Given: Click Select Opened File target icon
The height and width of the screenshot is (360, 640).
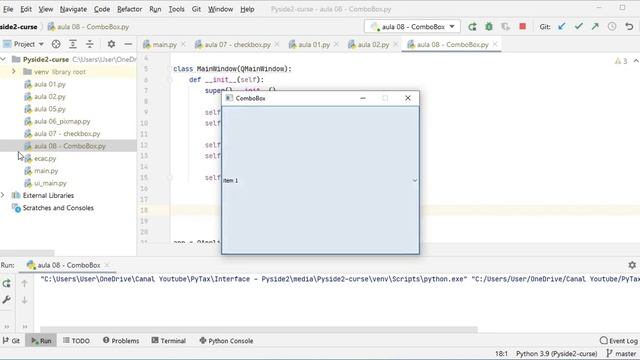Looking at the screenshot, I should (56, 44).
